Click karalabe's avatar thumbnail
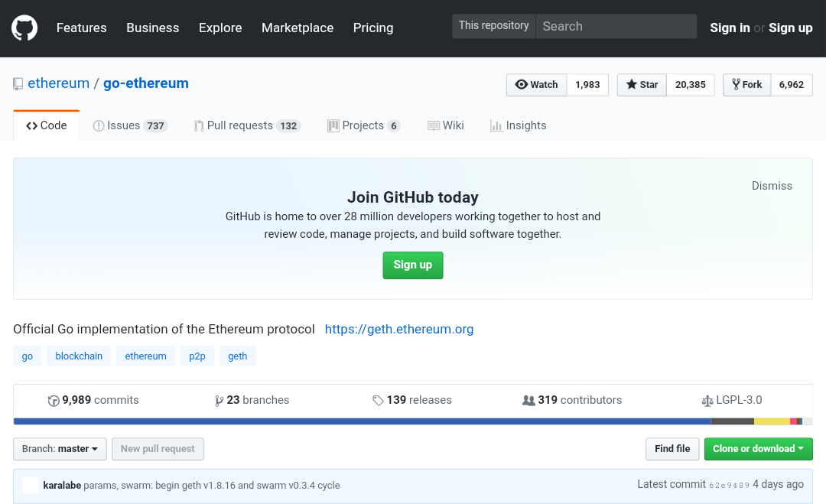 pos(30,485)
